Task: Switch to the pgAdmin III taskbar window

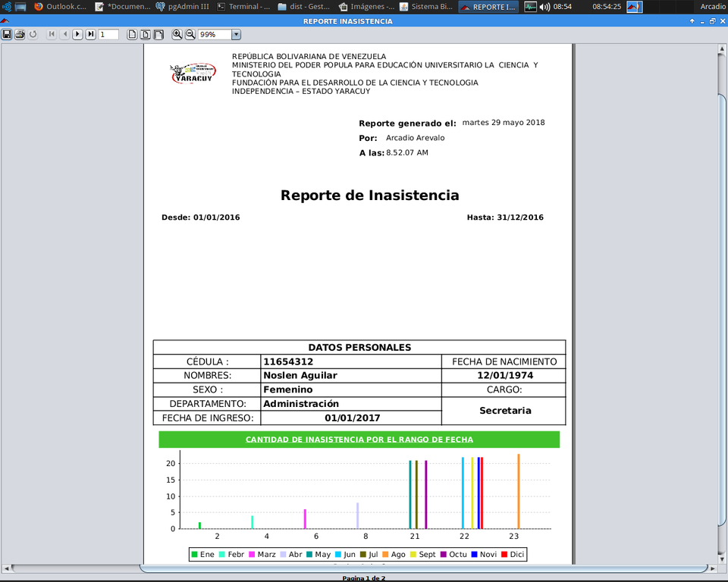Action: tap(183, 7)
